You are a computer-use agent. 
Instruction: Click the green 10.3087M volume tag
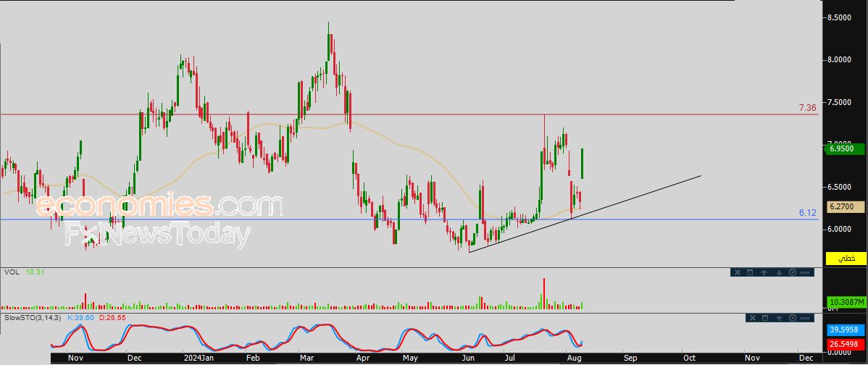click(846, 302)
